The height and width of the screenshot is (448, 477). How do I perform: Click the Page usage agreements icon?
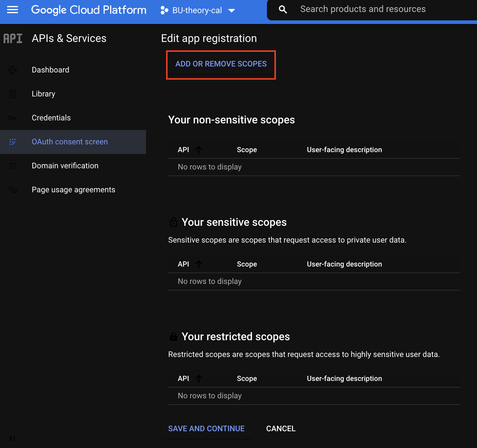point(13,190)
